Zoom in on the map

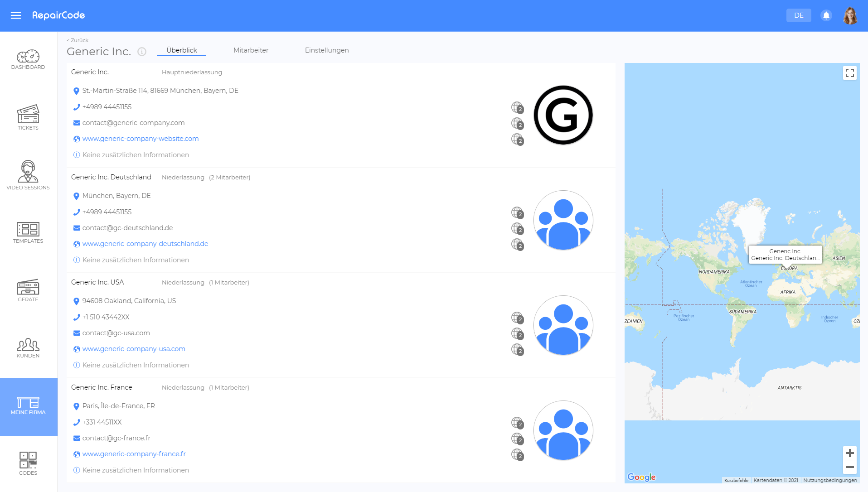pos(849,453)
